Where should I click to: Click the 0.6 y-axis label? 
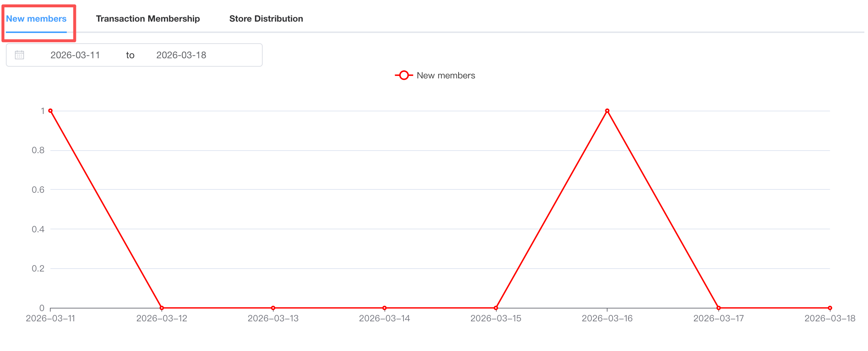click(38, 190)
